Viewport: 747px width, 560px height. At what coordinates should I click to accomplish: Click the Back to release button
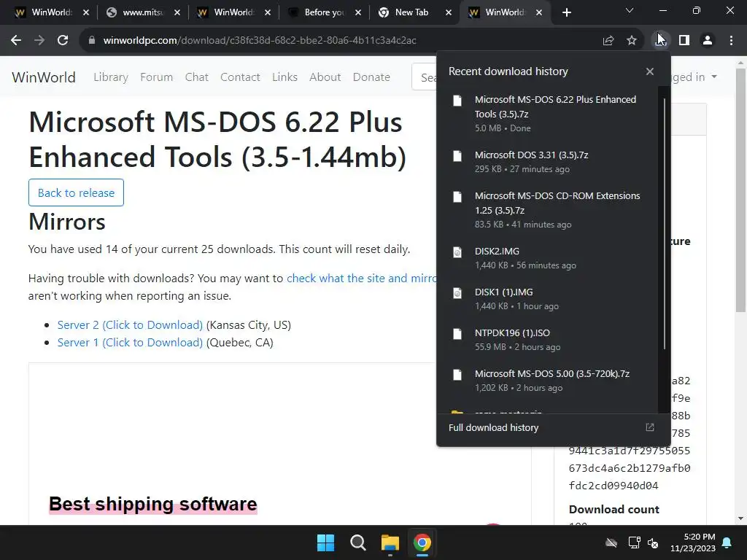(x=76, y=192)
